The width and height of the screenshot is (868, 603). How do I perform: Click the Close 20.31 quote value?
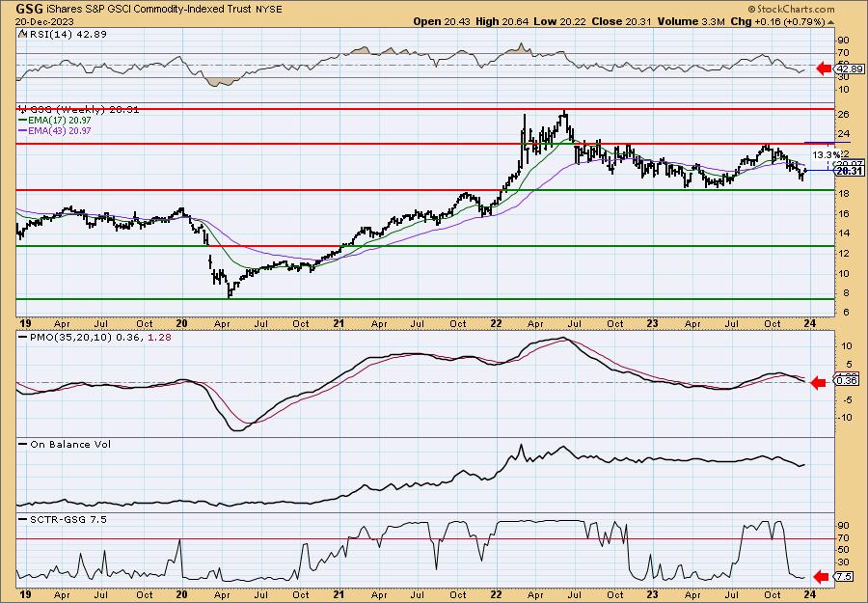(x=620, y=21)
